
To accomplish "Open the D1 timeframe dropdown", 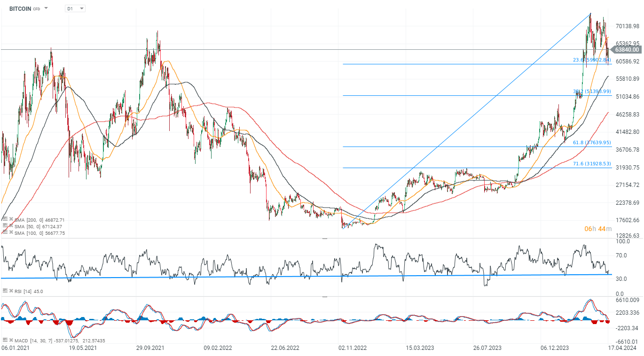I will pyautogui.click(x=75, y=8).
